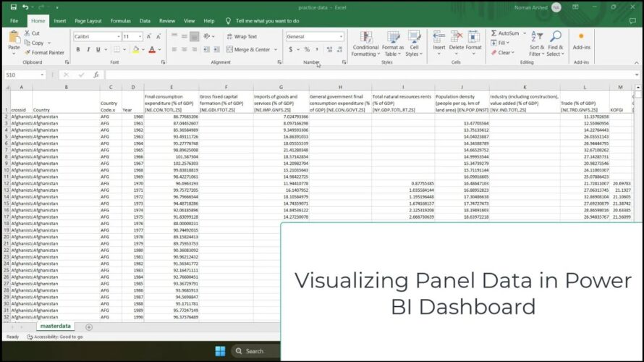Open font color dropdown arrow
Screen dimensions: 644x362
(160, 49)
